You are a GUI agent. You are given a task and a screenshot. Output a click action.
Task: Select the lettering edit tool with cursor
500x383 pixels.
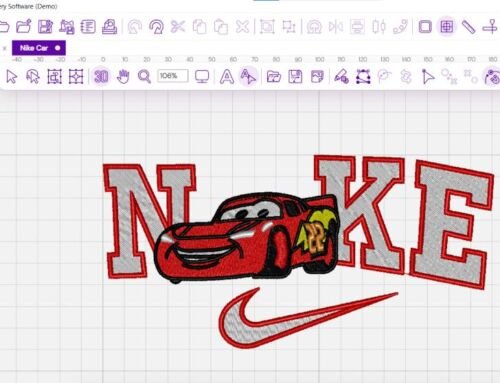(248, 77)
